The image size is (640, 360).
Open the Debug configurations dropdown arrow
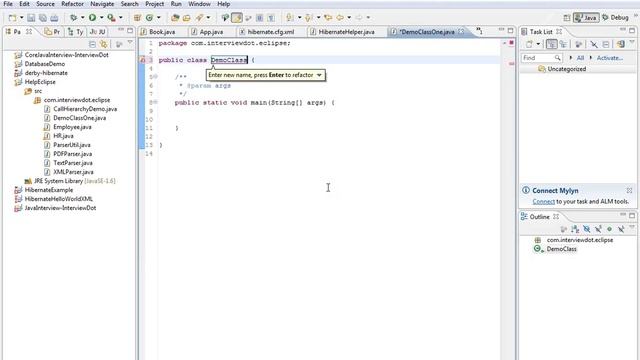click(82, 18)
